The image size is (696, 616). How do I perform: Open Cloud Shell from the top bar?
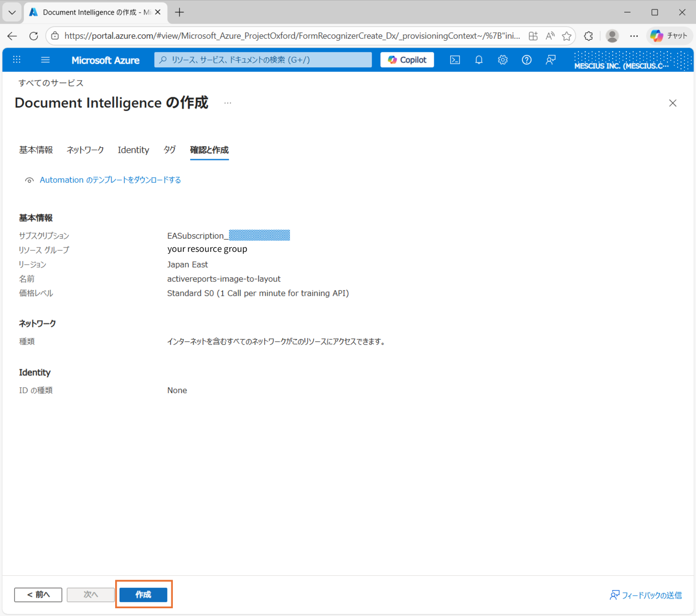(x=454, y=60)
